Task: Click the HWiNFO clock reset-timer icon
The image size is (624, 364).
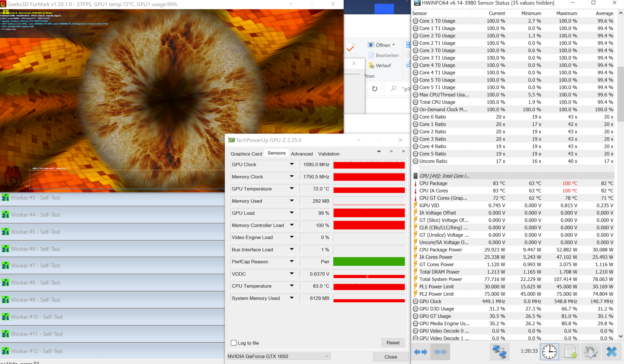Action: pos(549,352)
